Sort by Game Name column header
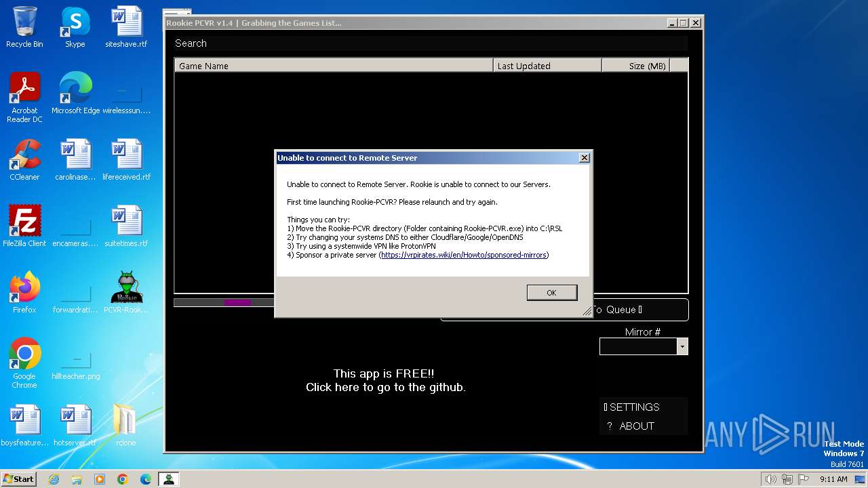The height and width of the screenshot is (488, 868). tap(334, 66)
